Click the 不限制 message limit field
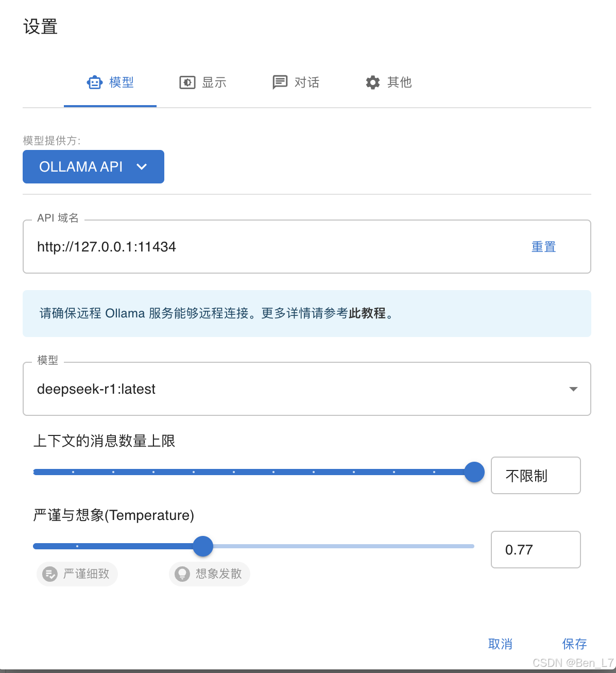Viewport: 616px width, 673px height. pos(536,475)
